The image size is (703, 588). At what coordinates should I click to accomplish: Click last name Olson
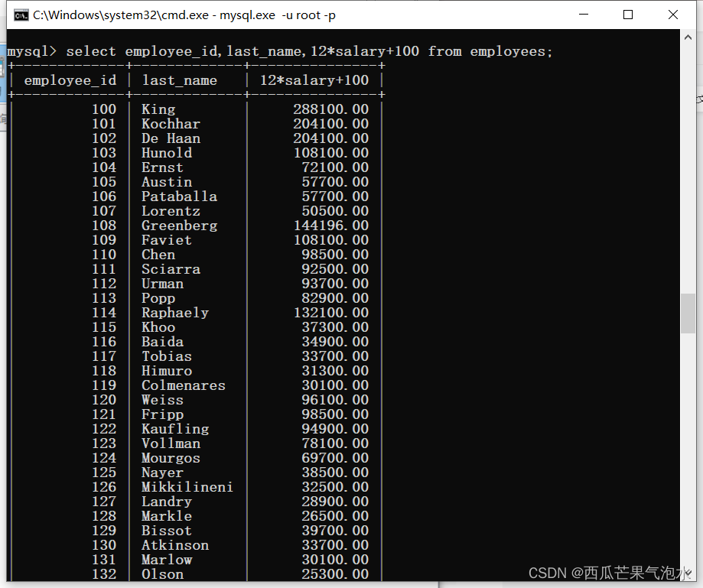[x=162, y=574]
